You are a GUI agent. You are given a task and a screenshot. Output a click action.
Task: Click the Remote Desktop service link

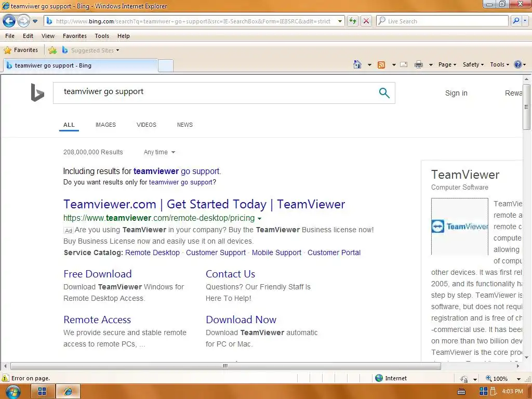[x=152, y=252]
